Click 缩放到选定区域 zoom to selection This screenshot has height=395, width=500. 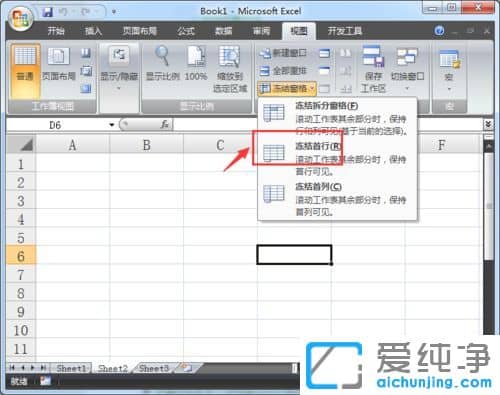point(230,69)
